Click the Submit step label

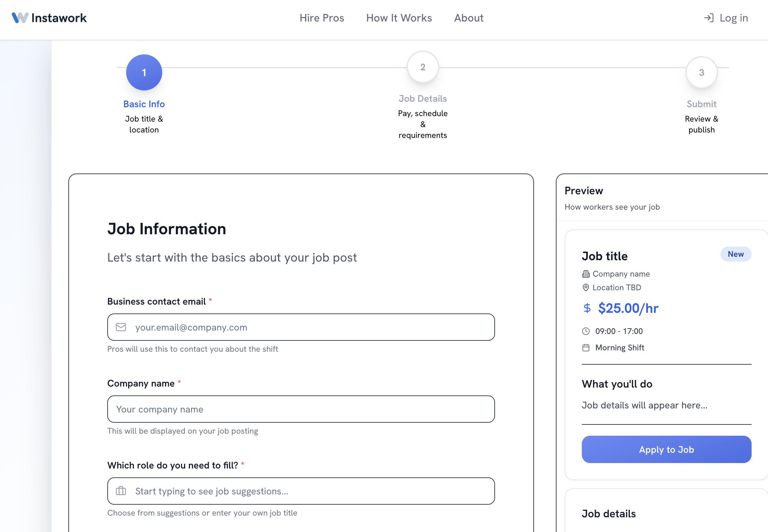click(702, 104)
